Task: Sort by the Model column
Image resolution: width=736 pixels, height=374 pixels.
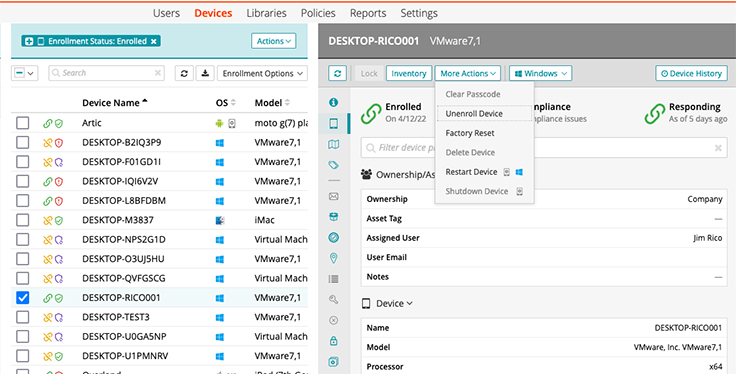Action: 272,103
